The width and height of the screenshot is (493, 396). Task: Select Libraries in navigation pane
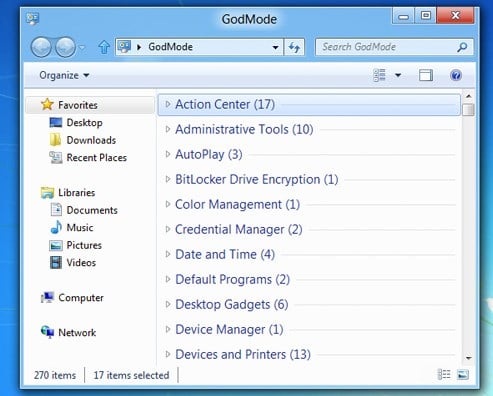[x=76, y=193]
